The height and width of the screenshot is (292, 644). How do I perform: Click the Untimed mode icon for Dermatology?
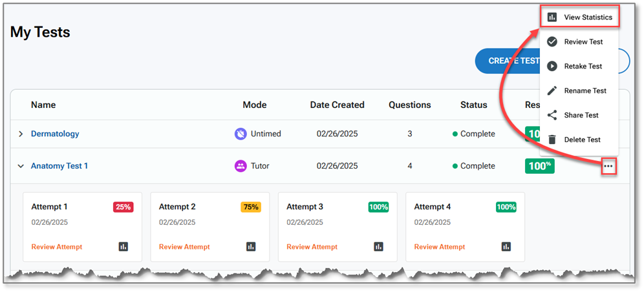coord(241,134)
